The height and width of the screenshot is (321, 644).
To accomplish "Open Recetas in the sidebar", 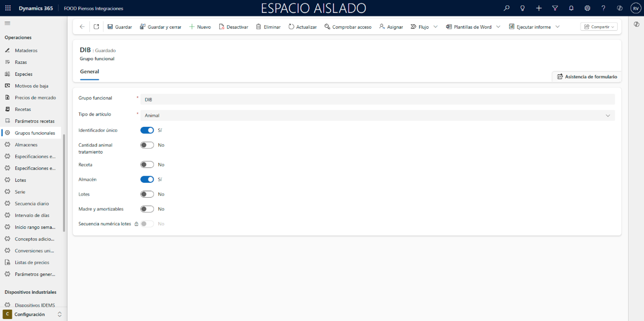I will [23, 109].
